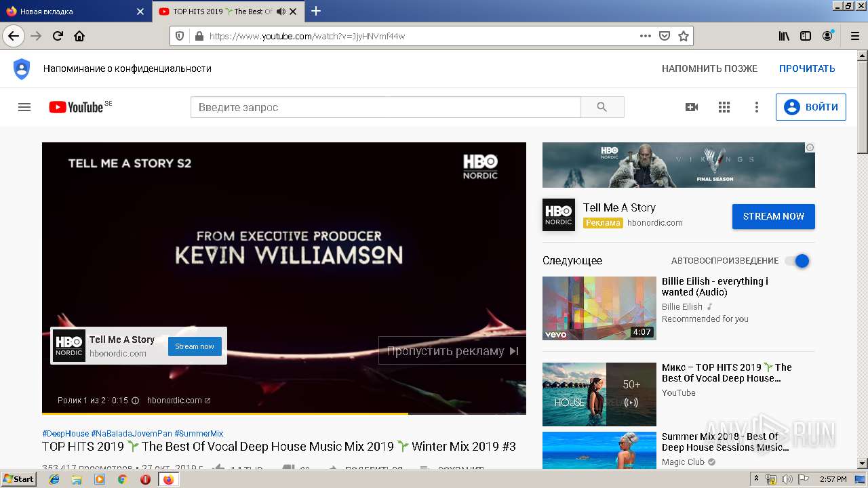
Task: Open Billie Eilish - everything i wanted title
Action: (715, 287)
